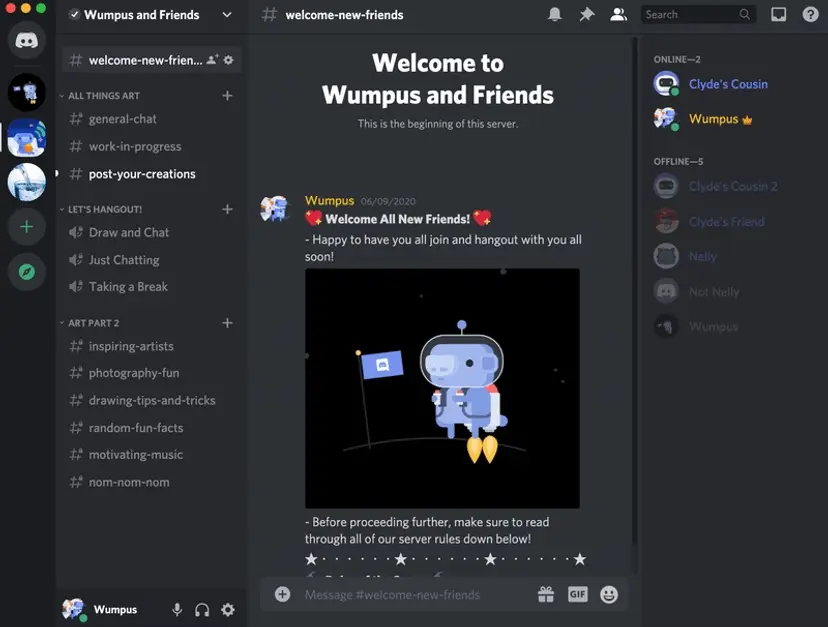Click the gift icon to send a Nitro gift

[x=545, y=594]
